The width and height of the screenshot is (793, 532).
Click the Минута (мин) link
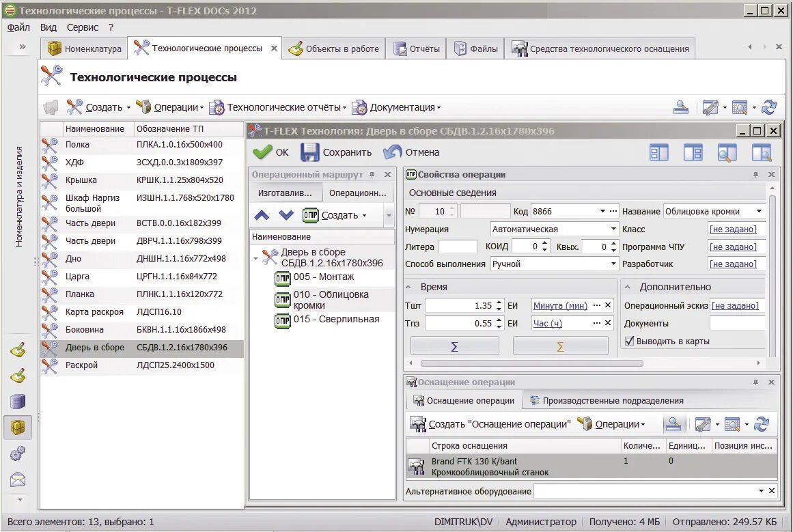tap(560, 305)
